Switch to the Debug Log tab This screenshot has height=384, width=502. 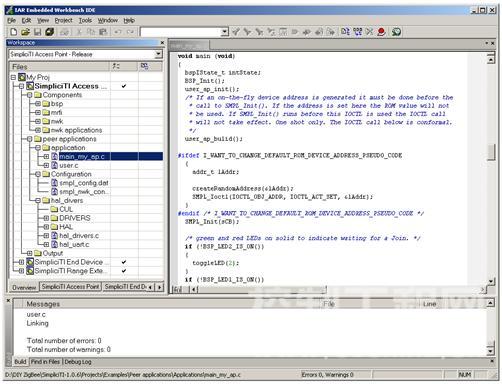click(x=78, y=362)
